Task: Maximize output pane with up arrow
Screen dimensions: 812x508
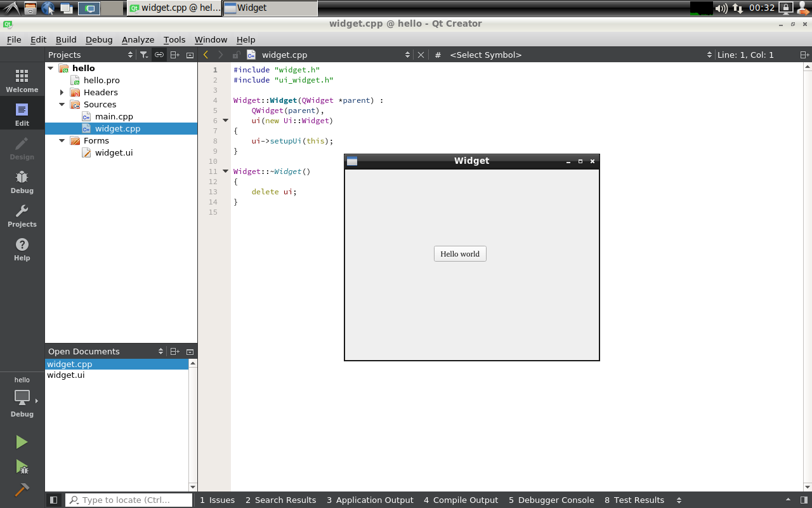Action: pos(789,500)
